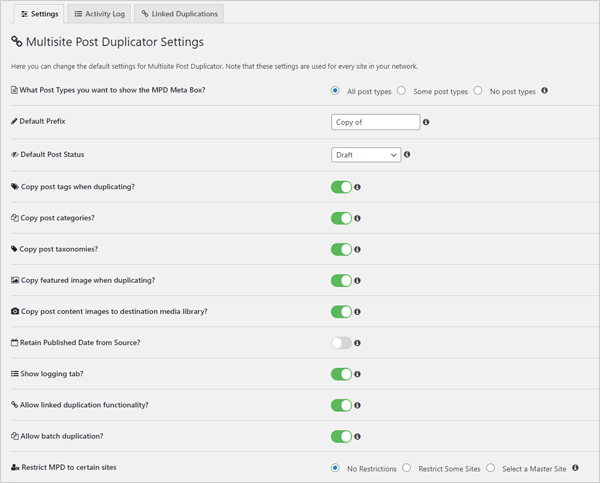Choose the Restrict Some Sites option
This screenshot has width=600, height=483.
pos(406,468)
